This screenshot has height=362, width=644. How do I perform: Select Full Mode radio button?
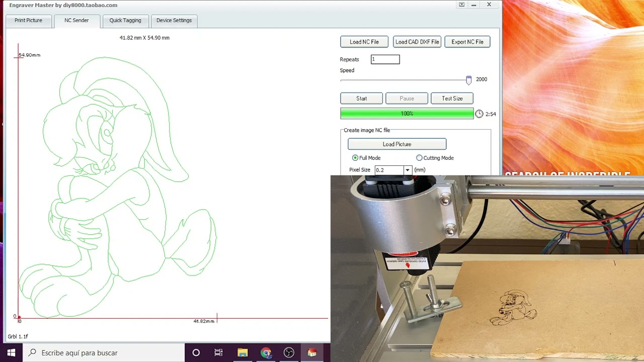pyautogui.click(x=355, y=158)
